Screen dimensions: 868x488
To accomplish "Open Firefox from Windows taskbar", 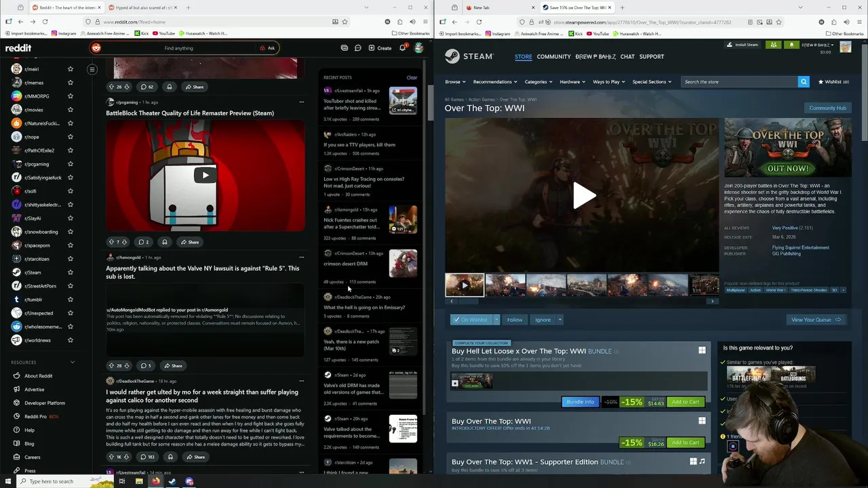I will pos(155,481).
